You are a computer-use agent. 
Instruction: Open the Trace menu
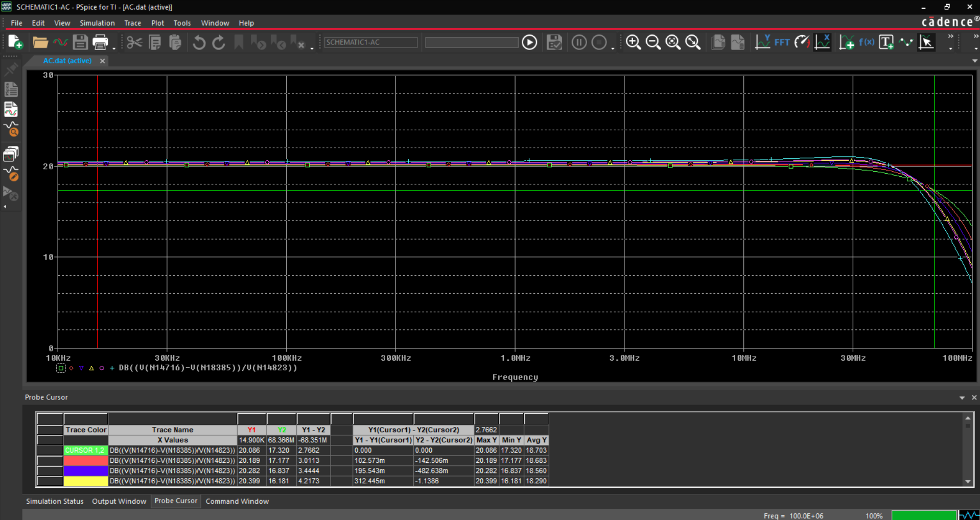[x=132, y=23]
